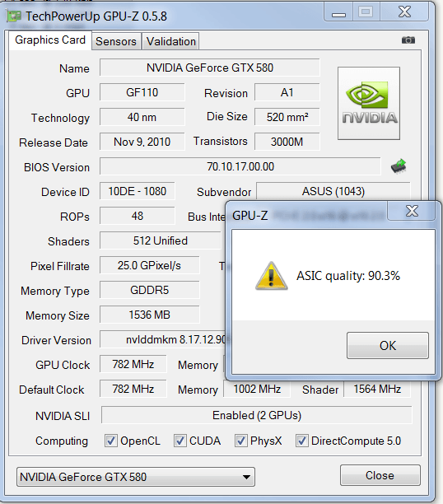Click the Close button at bottom
Image resolution: width=443 pixels, height=504 pixels.
pyautogui.click(x=380, y=475)
